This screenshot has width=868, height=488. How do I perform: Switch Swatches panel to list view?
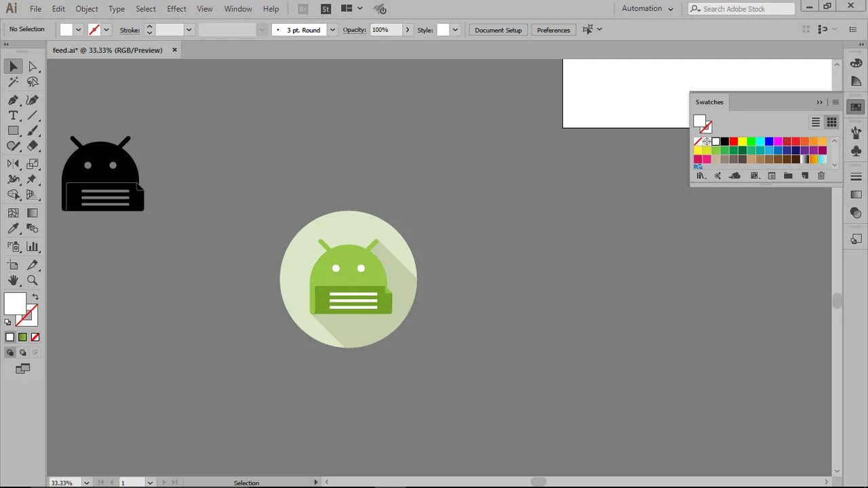[816, 122]
